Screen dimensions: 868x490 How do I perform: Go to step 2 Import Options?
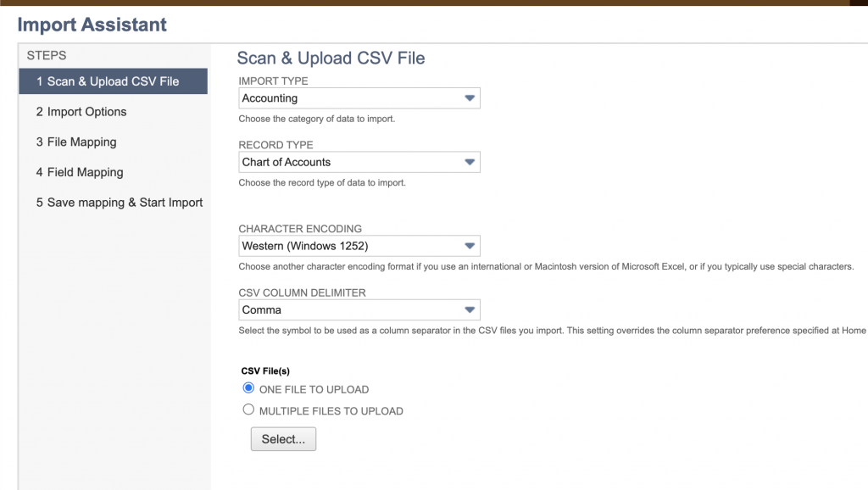81,112
